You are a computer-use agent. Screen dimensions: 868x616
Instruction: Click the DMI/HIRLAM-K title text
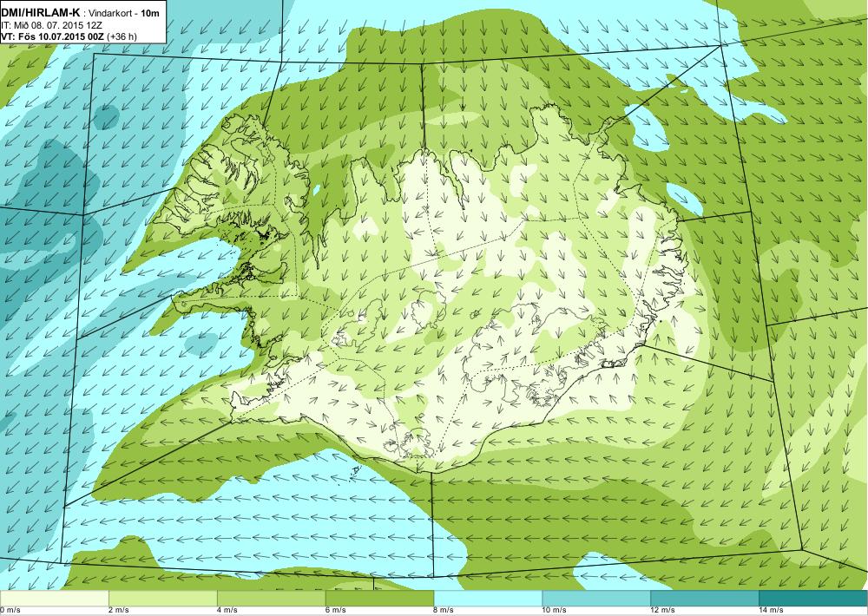click(41, 12)
